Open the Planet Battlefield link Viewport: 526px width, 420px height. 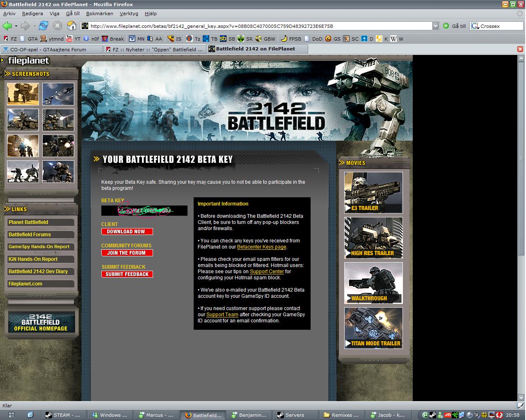pyautogui.click(x=41, y=222)
